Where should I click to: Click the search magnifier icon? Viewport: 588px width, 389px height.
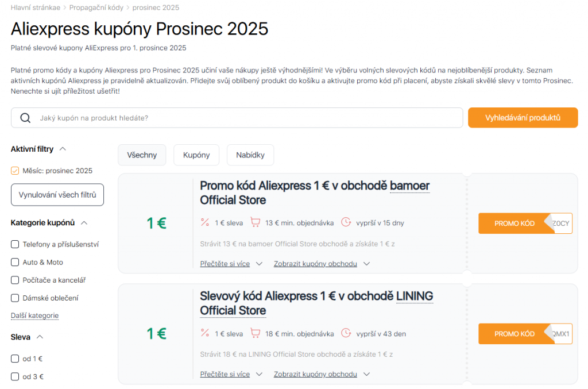(x=25, y=117)
